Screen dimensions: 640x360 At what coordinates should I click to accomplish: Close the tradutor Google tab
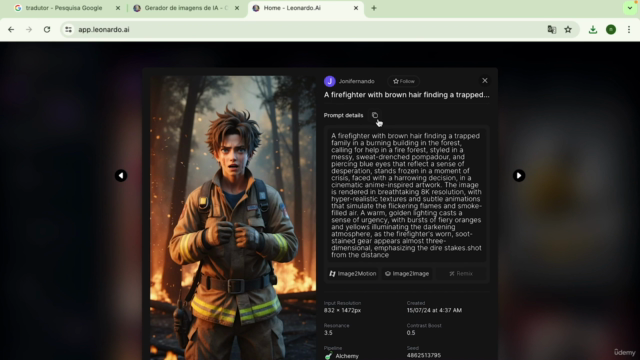[x=118, y=8]
